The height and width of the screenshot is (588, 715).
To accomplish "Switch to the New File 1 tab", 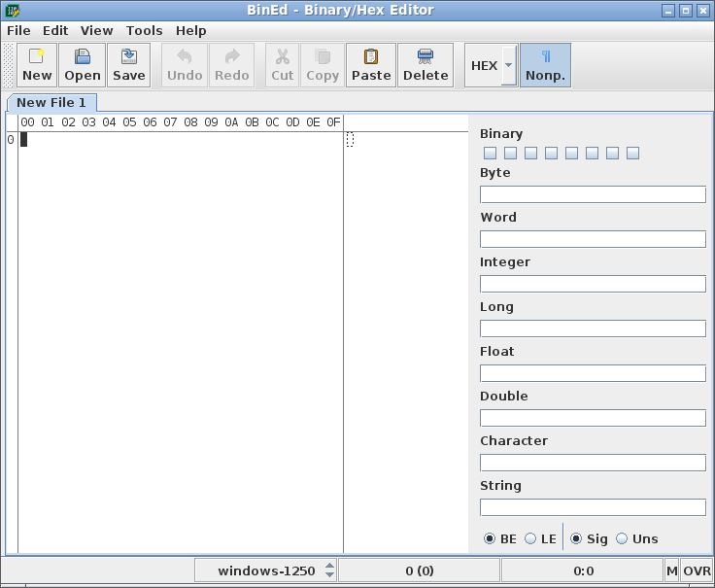I will pos(51,102).
